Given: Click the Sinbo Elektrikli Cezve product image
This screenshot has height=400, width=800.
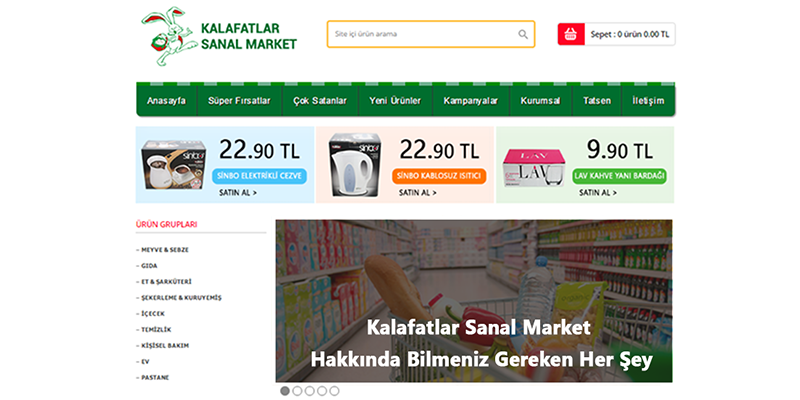Looking at the screenshot, I should click(x=174, y=165).
